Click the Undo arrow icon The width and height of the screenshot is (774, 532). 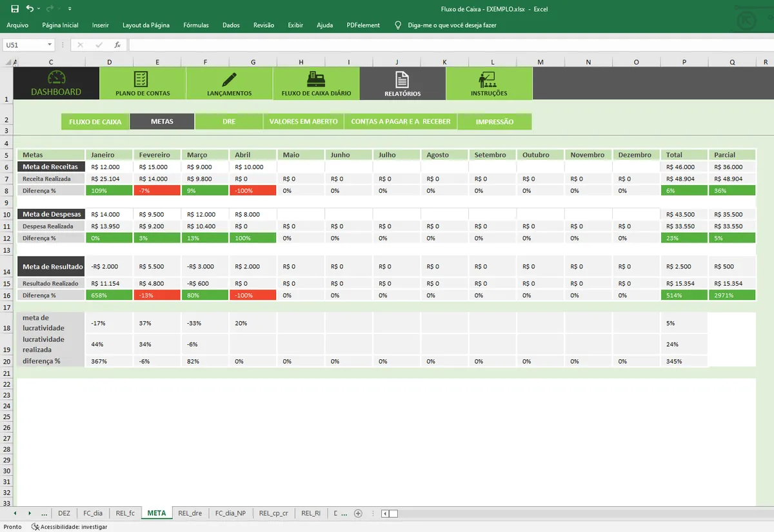coord(29,9)
